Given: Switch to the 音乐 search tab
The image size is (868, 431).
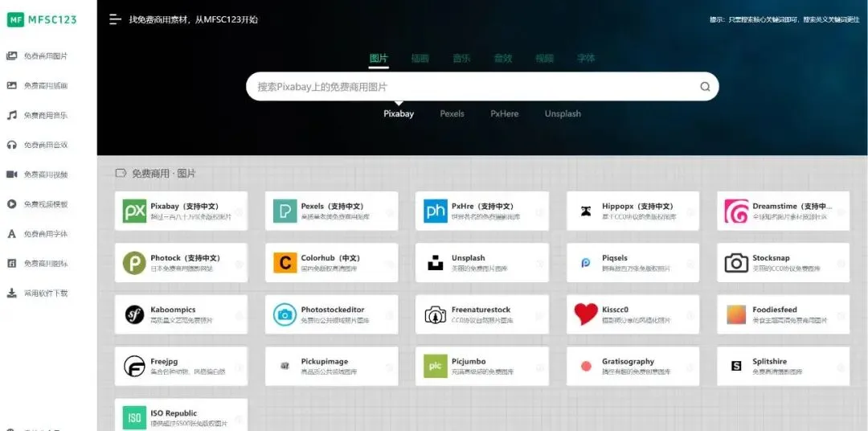Looking at the screenshot, I should tap(461, 58).
